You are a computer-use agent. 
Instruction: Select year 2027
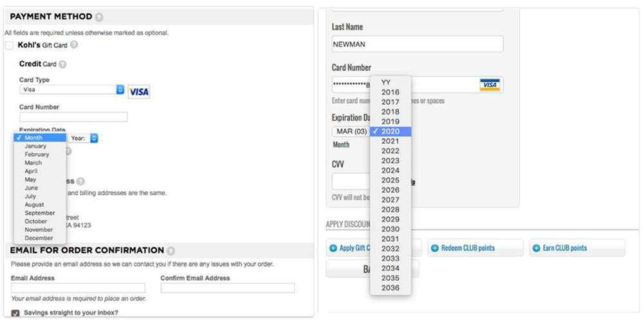pos(390,200)
